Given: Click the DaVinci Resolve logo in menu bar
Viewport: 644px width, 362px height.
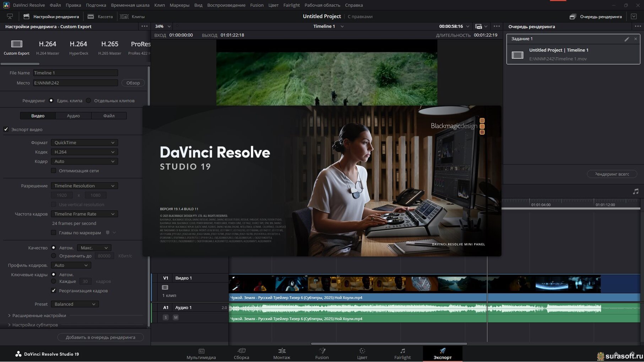Looking at the screenshot, I should coord(6,5).
